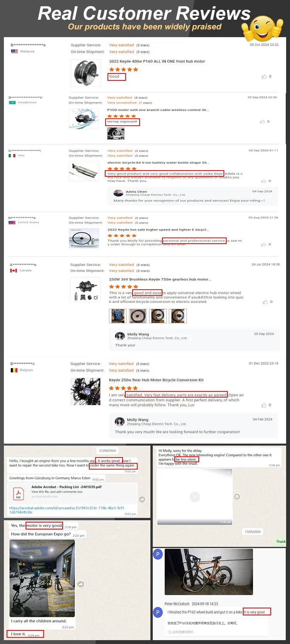This screenshot has width=290, height=644.
Task: Like the Kazakhstan review with thumbs-up
Action: [262, 121]
